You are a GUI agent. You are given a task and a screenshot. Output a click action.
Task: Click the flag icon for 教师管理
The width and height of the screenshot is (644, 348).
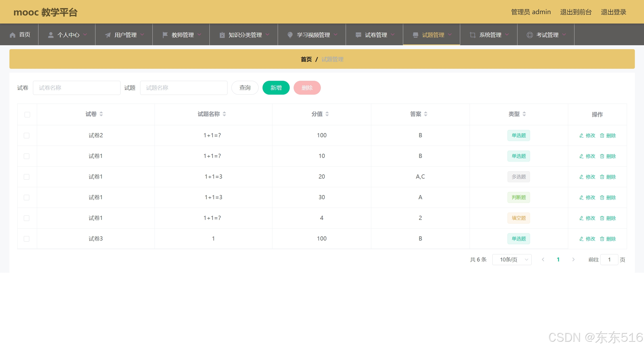pos(165,35)
